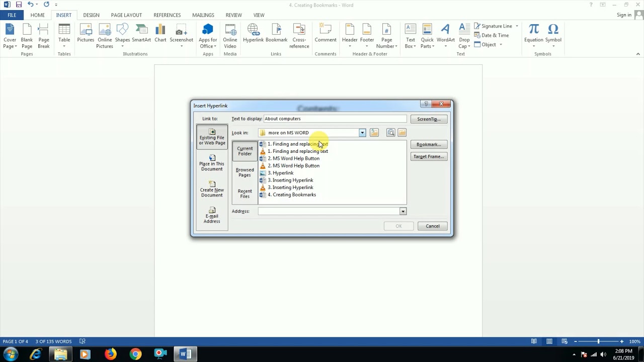
Task: Click the zoom slider handle in status bar
Action: pos(598,341)
